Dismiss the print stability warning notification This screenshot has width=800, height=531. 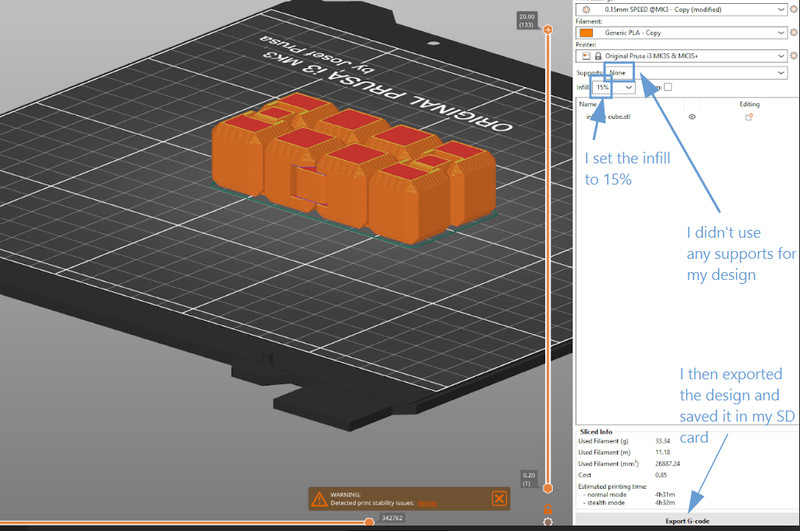pos(499,498)
